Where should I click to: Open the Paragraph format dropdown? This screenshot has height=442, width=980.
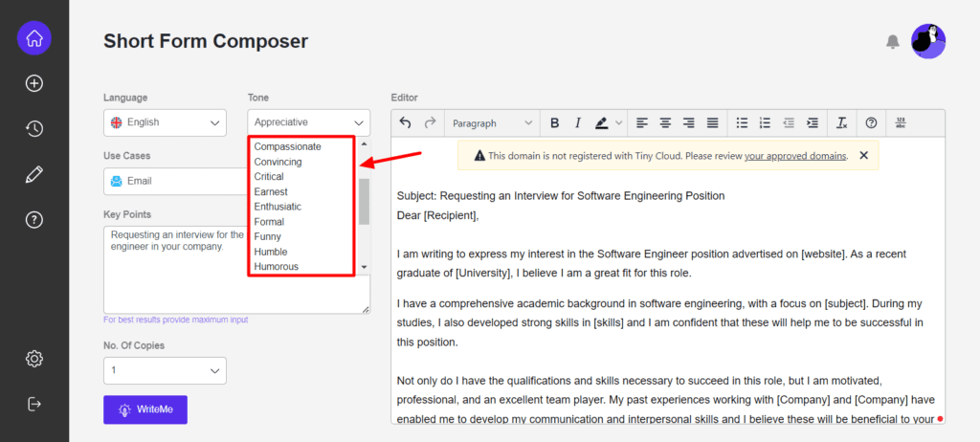pyautogui.click(x=493, y=123)
